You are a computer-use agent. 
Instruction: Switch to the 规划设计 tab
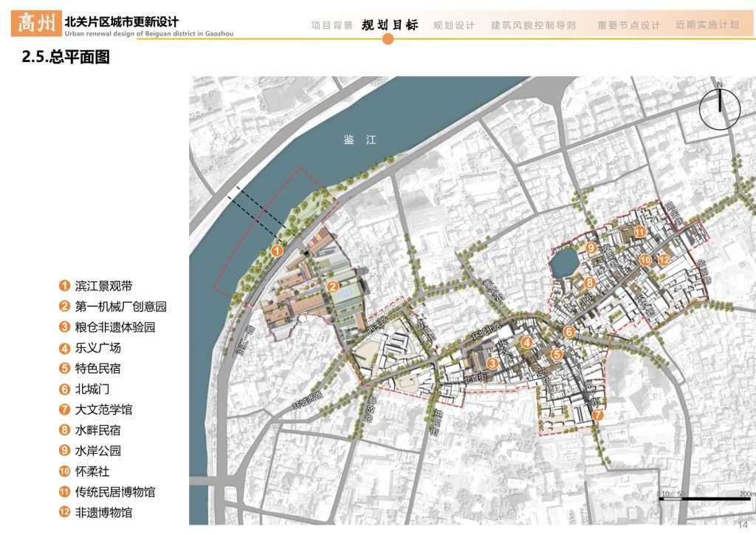click(x=453, y=25)
